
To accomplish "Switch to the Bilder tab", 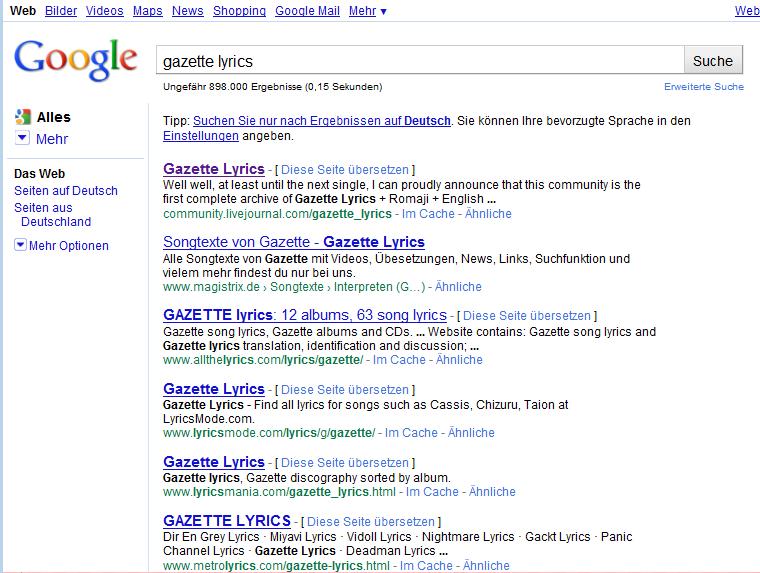I will pos(61,11).
